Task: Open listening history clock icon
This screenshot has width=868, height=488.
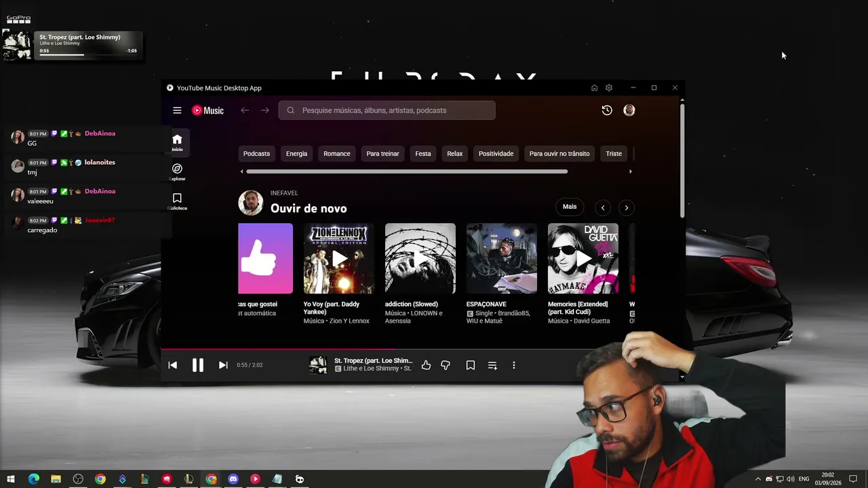Action: (607, 110)
